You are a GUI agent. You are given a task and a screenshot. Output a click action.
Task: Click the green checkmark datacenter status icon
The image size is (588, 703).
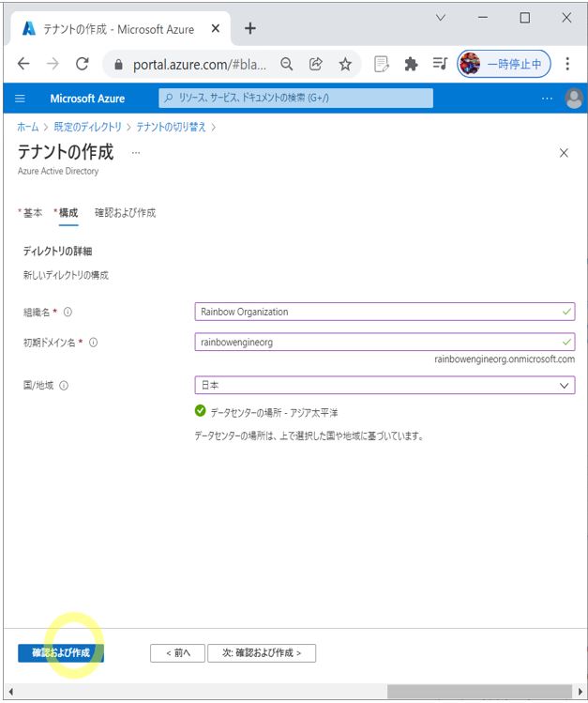(200, 410)
